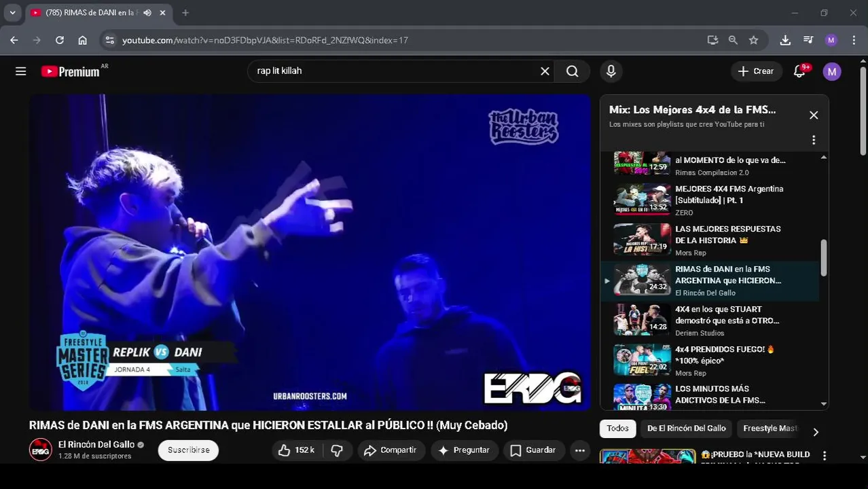Bookmark this page with star
868x489 pixels.
click(753, 40)
